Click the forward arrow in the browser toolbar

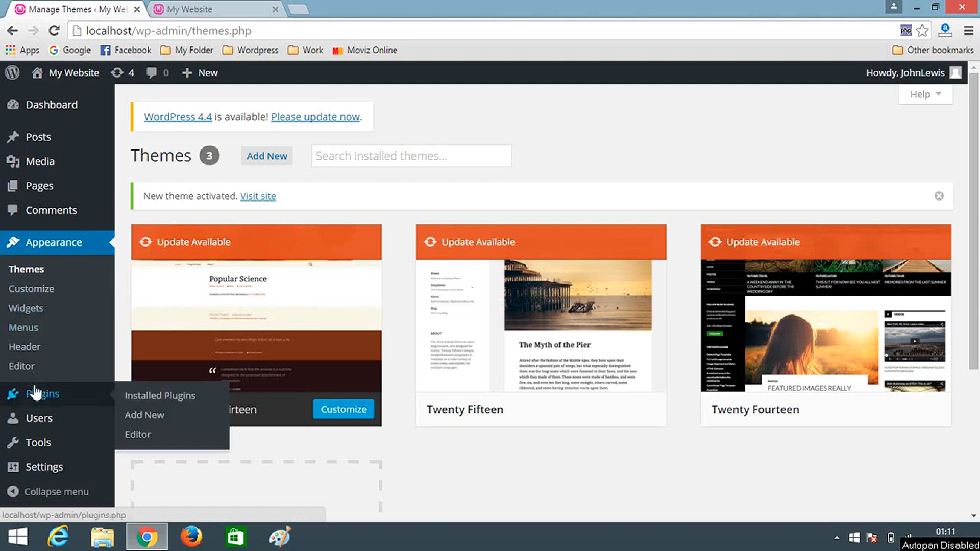click(x=33, y=31)
